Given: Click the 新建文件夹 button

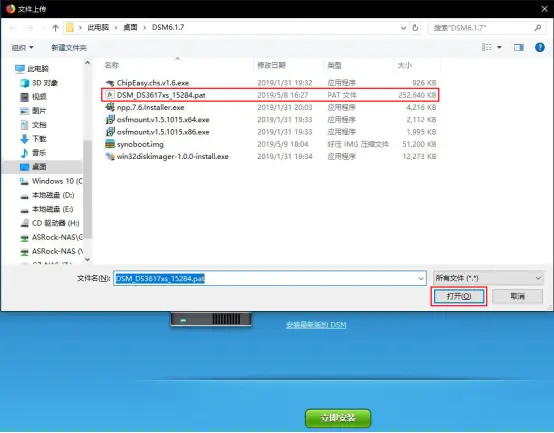Looking at the screenshot, I should (x=69, y=47).
